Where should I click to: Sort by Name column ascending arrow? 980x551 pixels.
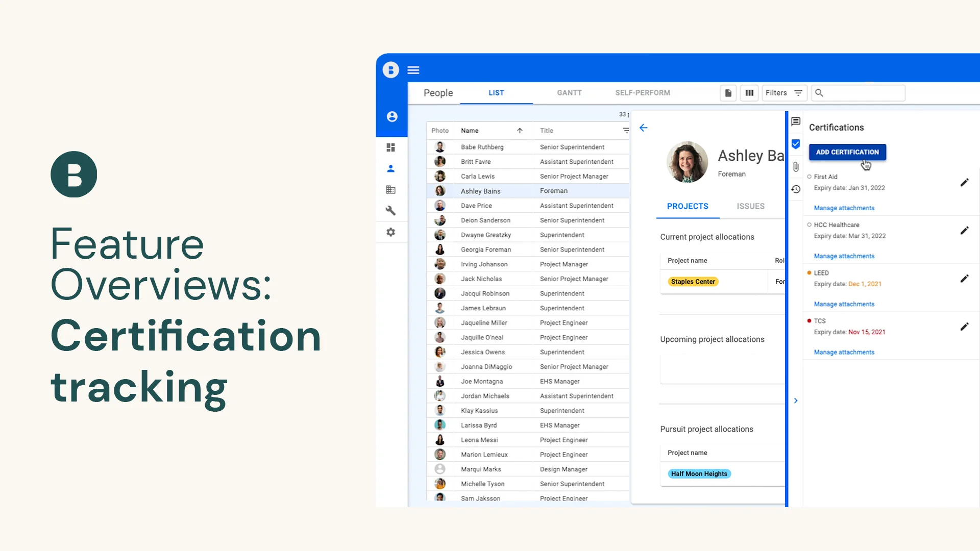pos(520,131)
